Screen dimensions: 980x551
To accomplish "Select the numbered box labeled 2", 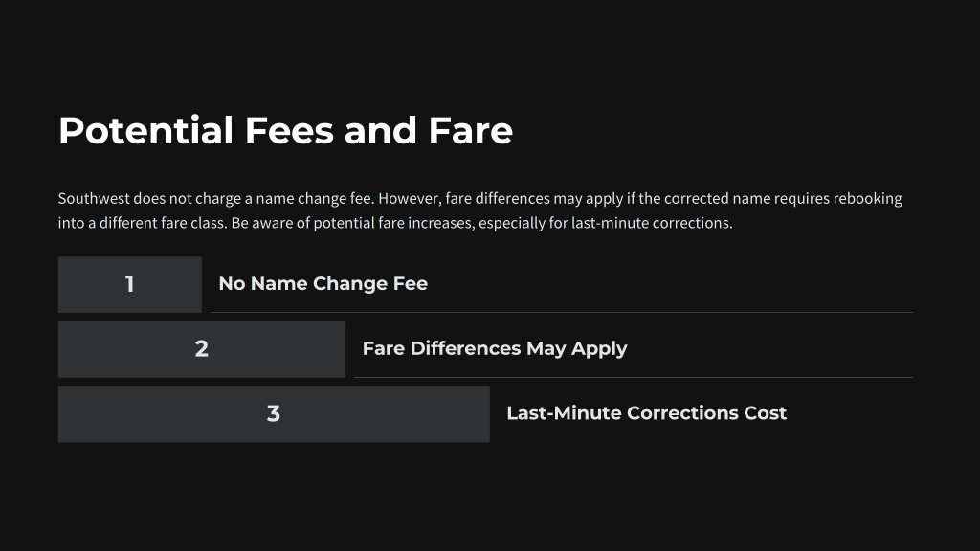I will point(202,349).
